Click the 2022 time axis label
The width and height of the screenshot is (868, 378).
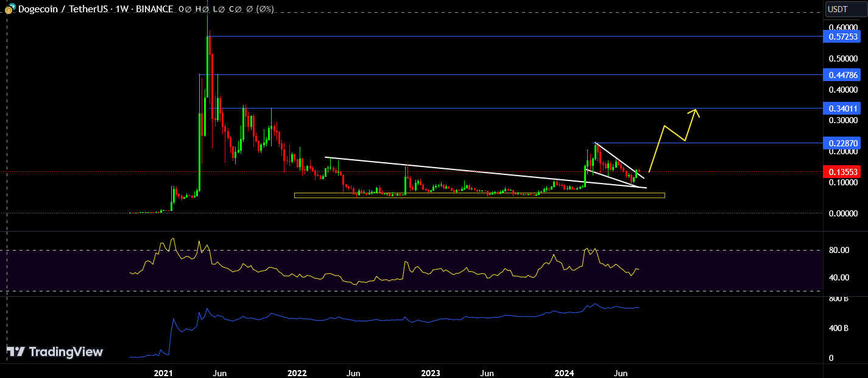coord(297,373)
